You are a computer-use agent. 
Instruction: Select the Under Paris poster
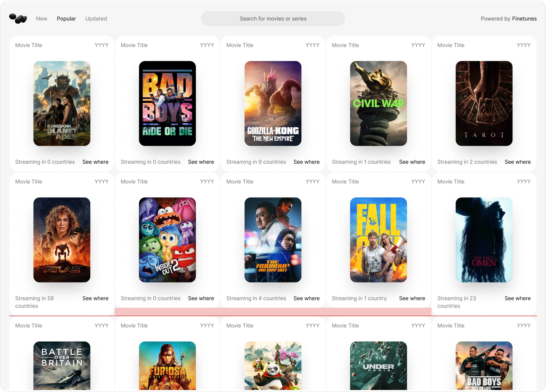click(x=378, y=366)
